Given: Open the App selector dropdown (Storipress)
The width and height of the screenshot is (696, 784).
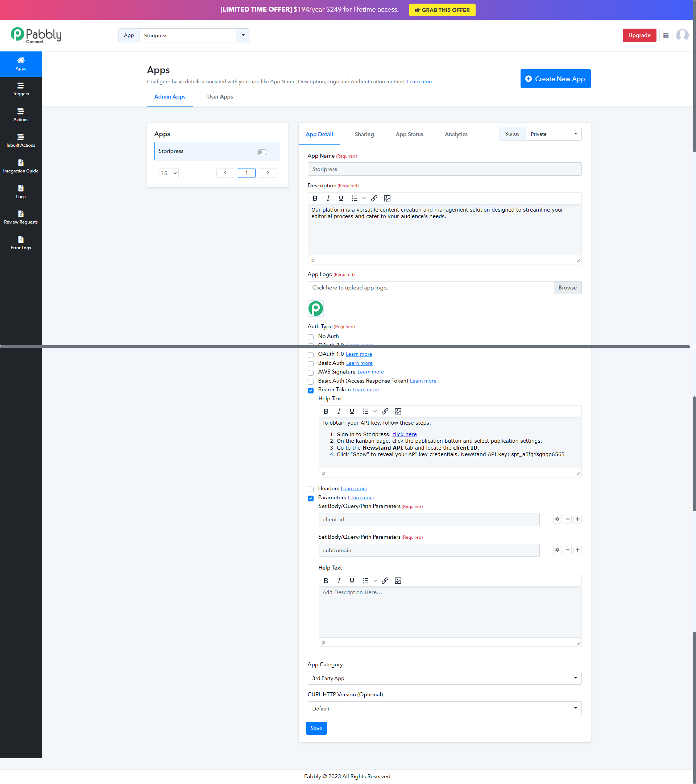Looking at the screenshot, I should tap(194, 35).
